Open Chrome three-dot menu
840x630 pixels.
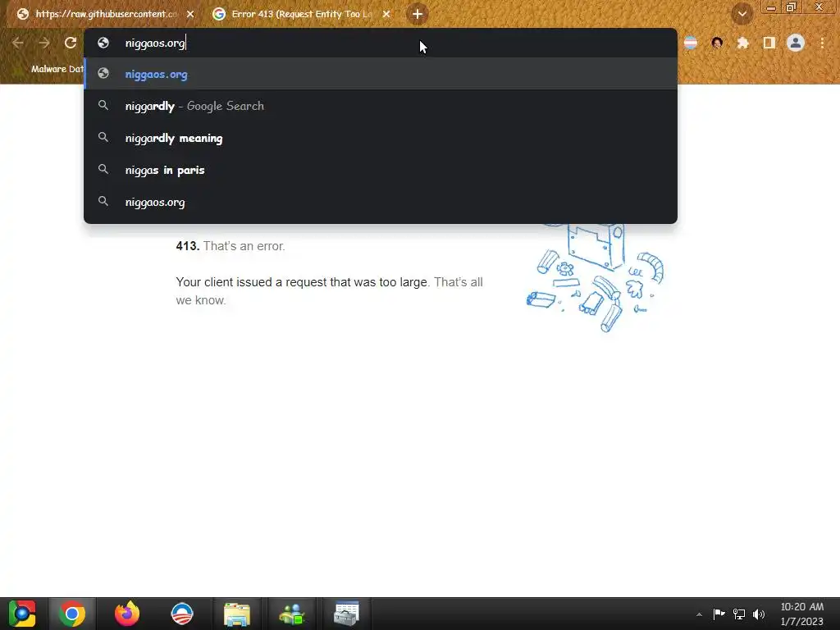pos(822,43)
